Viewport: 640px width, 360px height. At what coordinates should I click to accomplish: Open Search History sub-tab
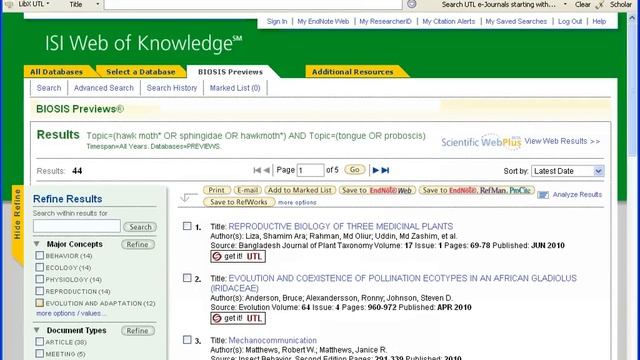[x=172, y=88]
